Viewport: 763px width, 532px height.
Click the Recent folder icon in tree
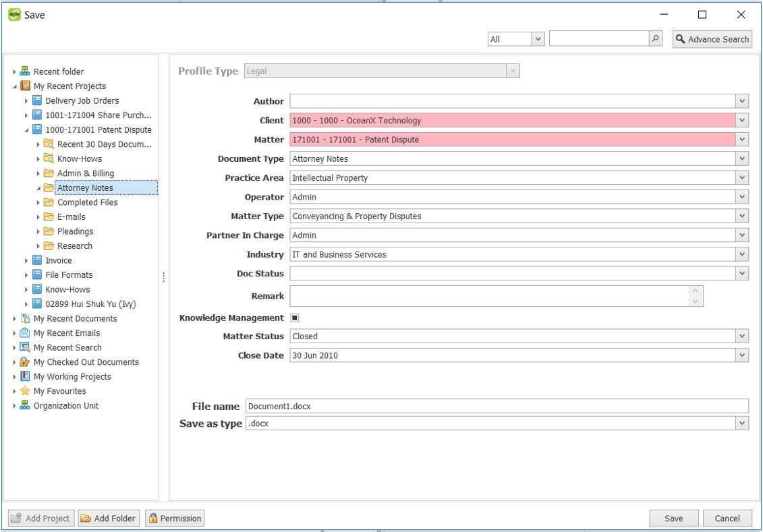coord(24,71)
